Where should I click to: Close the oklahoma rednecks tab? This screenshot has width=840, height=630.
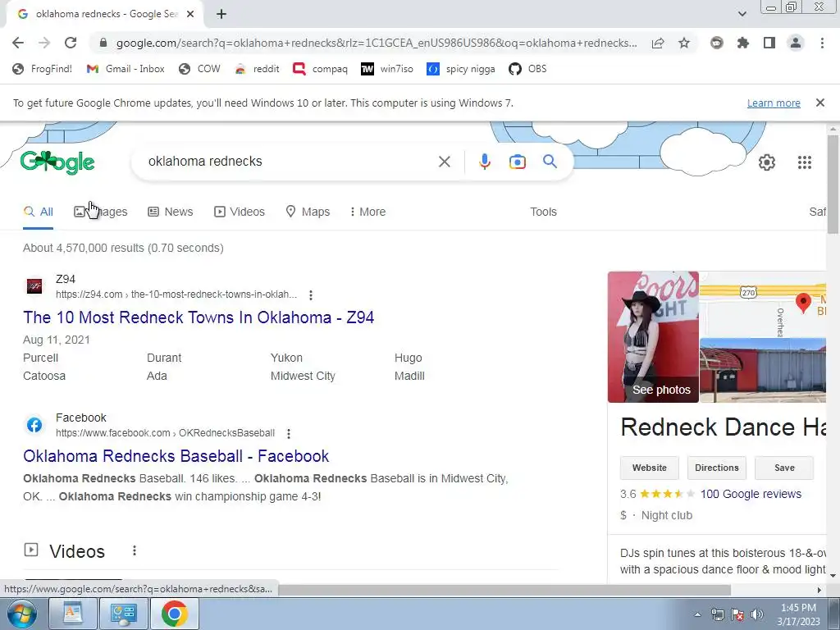(190, 15)
